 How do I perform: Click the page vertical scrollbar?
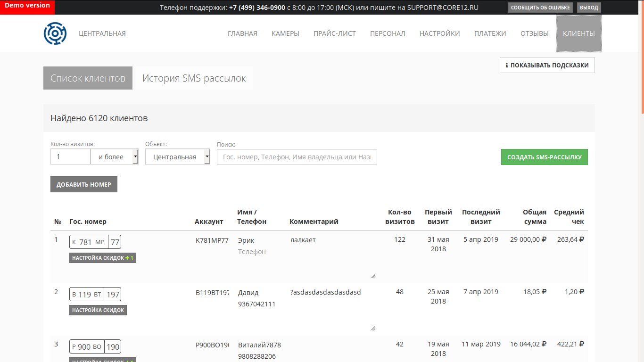tap(642, 181)
